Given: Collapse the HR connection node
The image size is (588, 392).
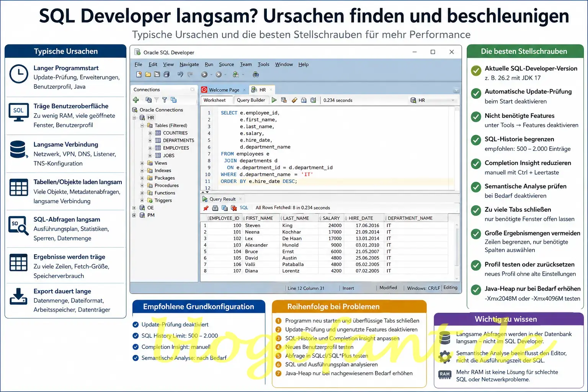Looking at the screenshot, I should pos(135,118).
